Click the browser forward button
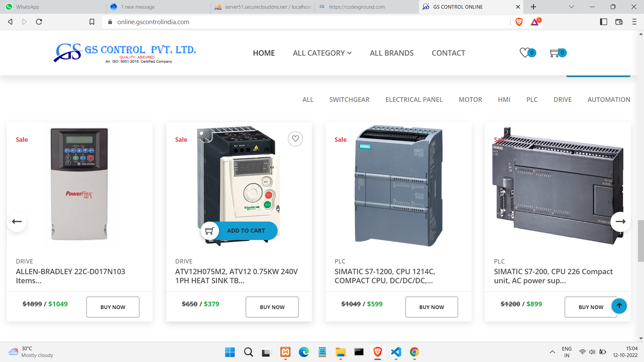Screen dimensions: 644x362 (x=24, y=22)
